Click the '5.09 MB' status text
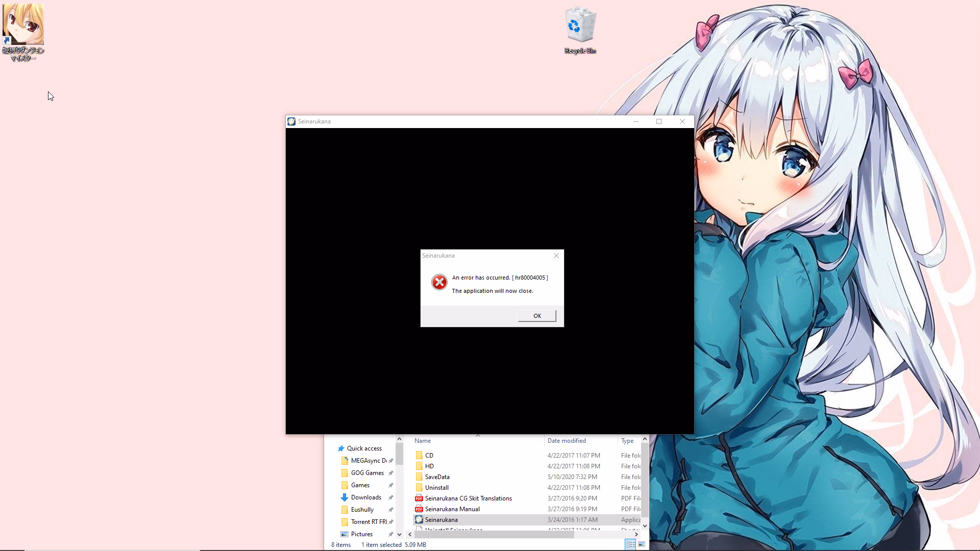 415,545
